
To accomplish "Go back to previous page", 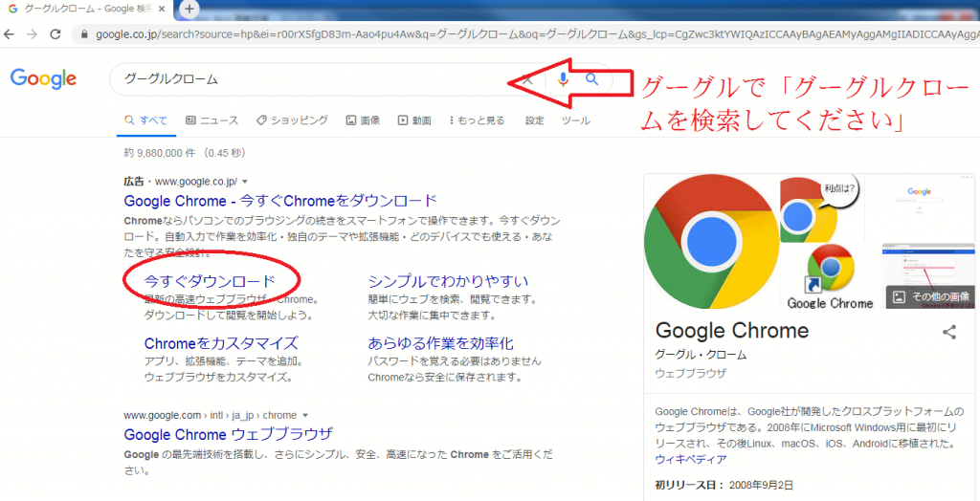I will click(10, 33).
